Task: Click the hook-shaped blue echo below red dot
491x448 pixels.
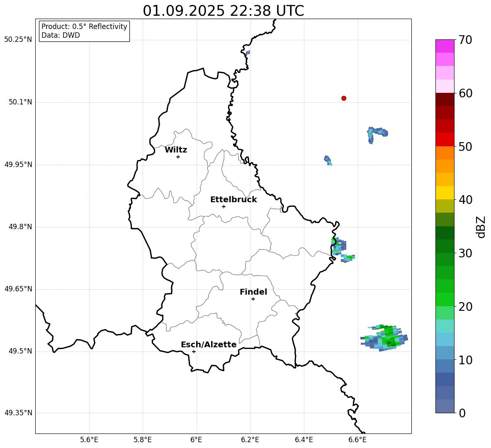Action: 377,135
